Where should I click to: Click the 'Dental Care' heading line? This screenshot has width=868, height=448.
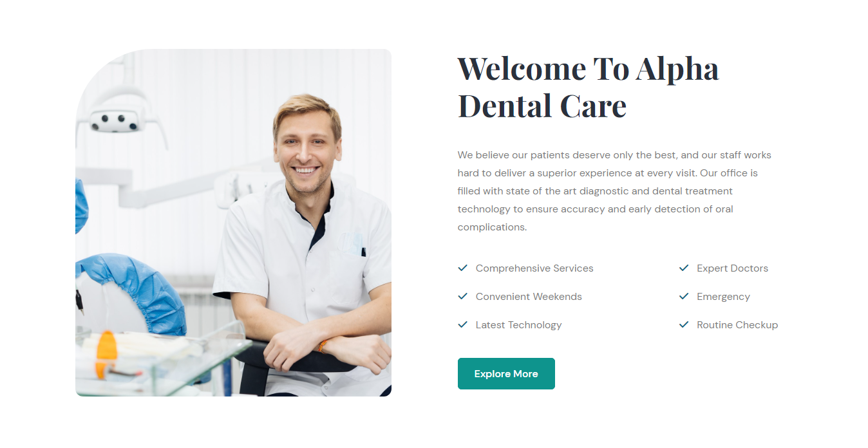pyautogui.click(x=542, y=106)
